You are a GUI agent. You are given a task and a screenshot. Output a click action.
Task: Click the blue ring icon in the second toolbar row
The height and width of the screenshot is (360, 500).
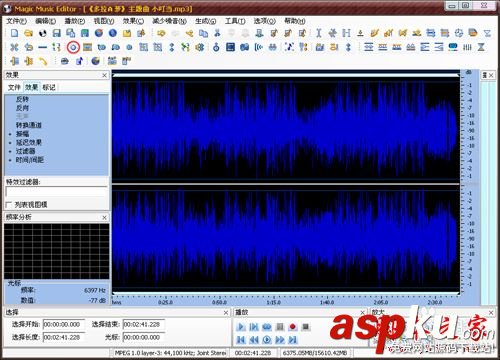click(x=73, y=47)
